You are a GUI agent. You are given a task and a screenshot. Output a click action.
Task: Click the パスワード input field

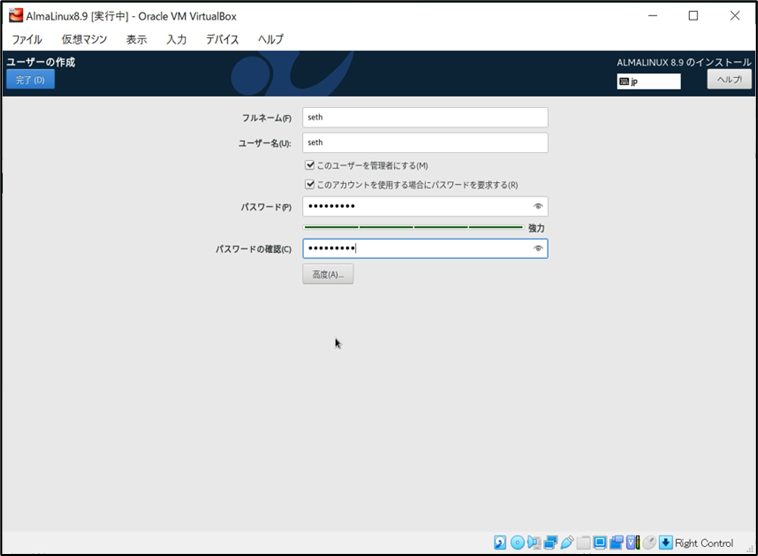tap(425, 206)
